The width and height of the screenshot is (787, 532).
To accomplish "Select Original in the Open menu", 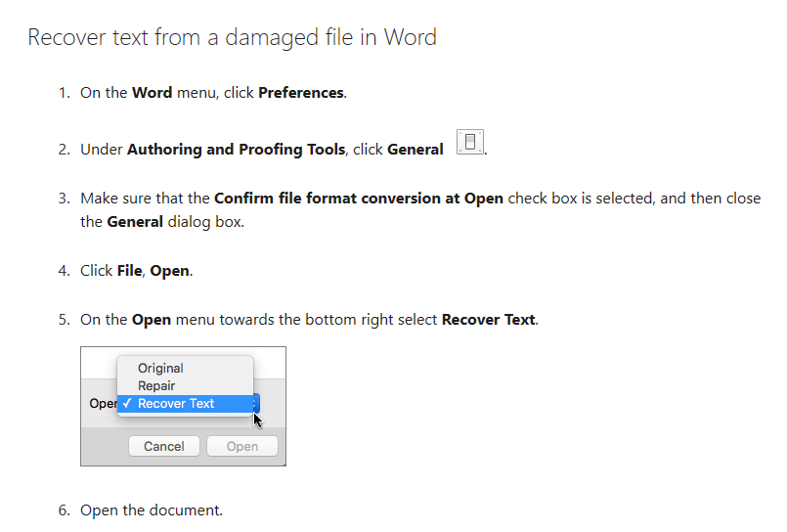I will (x=160, y=368).
